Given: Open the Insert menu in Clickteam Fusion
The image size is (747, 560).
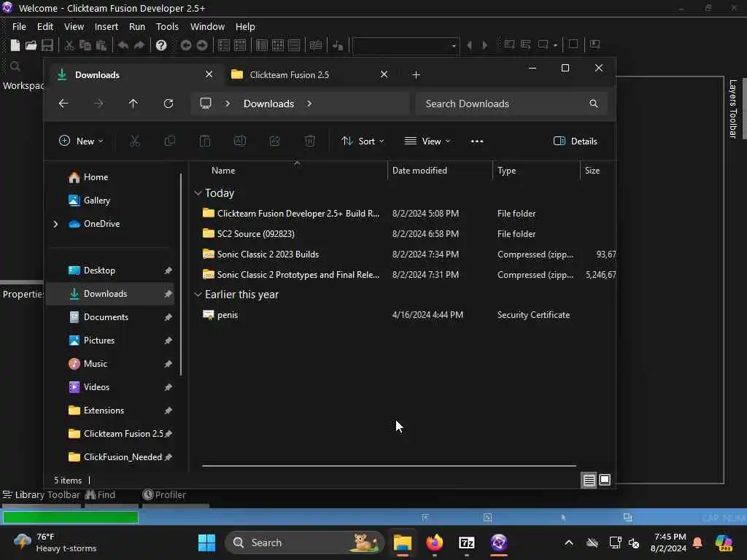Looking at the screenshot, I should click(107, 27).
